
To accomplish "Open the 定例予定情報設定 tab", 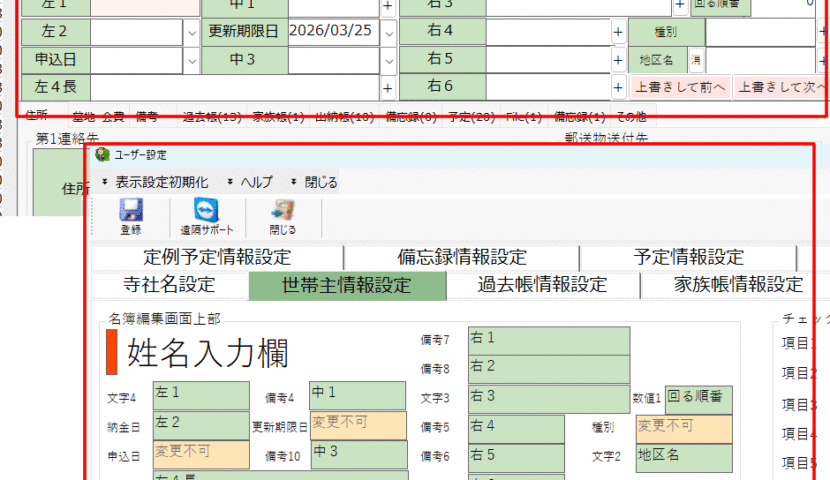I will tap(217, 257).
